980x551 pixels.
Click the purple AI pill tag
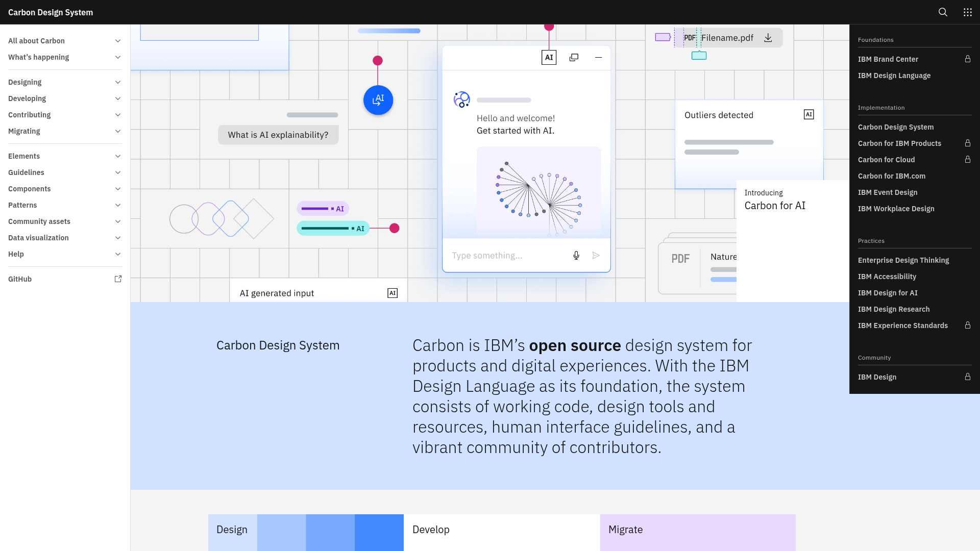point(323,209)
